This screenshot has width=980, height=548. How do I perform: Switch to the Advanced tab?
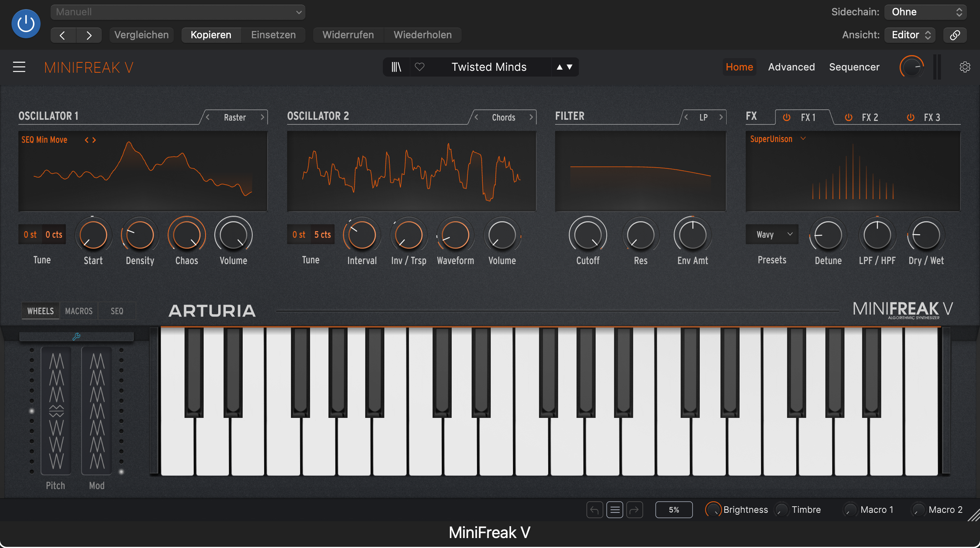point(791,67)
